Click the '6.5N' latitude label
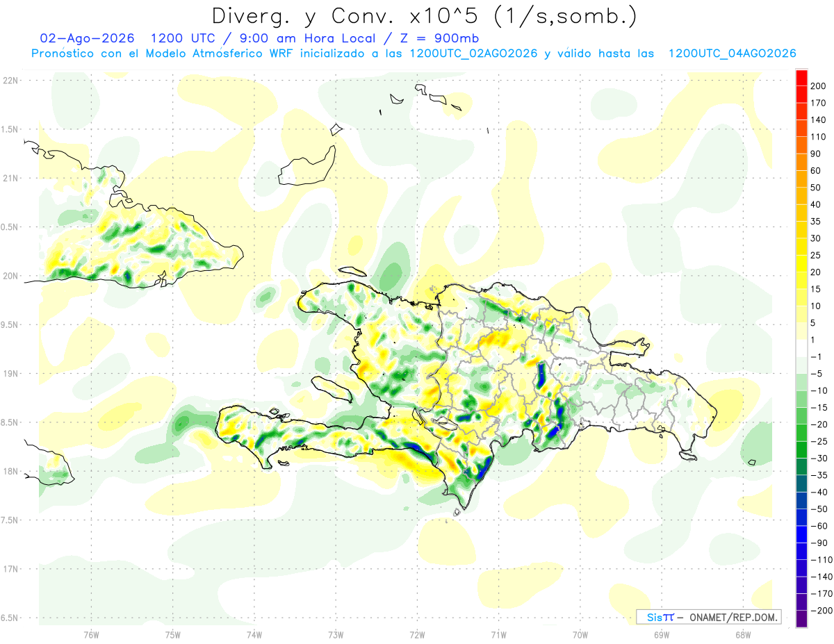This screenshot has width=834, height=644. [10, 618]
